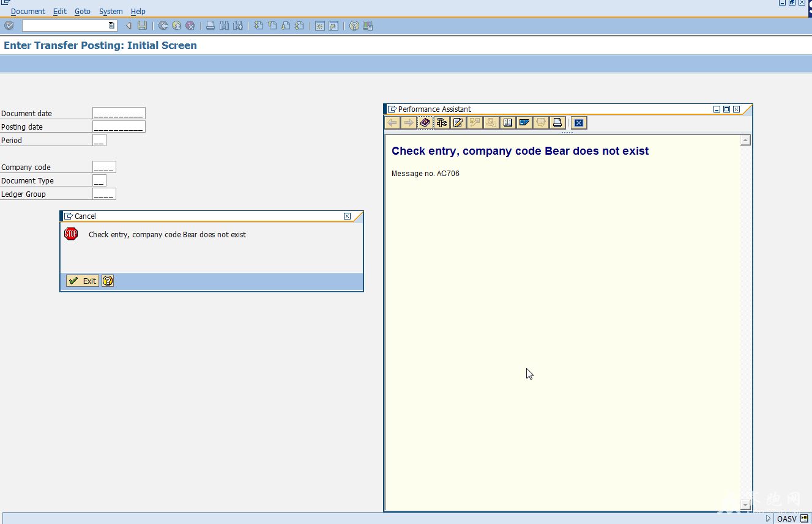812x524 pixels.
Task: Click Performance Assistant back arrow
Action: coord(392,123)
